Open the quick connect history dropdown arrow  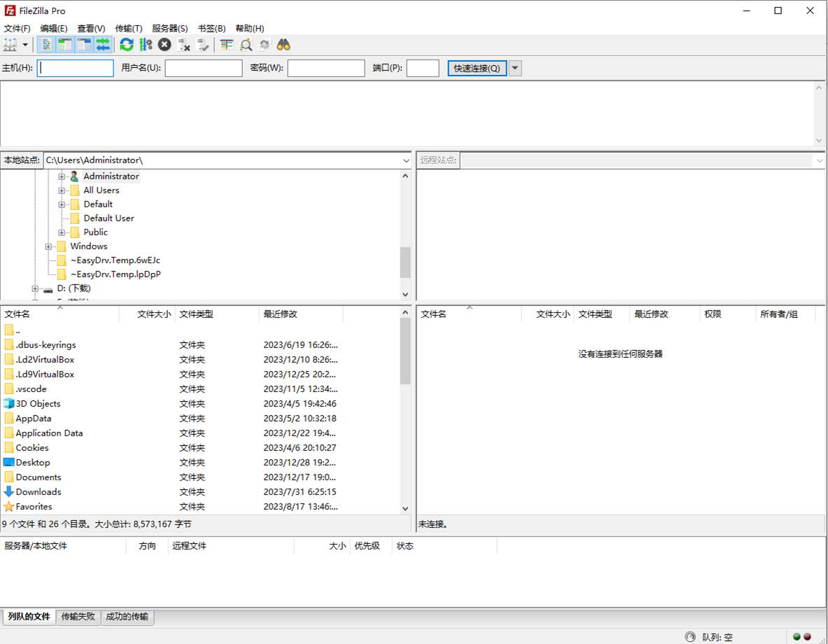click(515, 68)
